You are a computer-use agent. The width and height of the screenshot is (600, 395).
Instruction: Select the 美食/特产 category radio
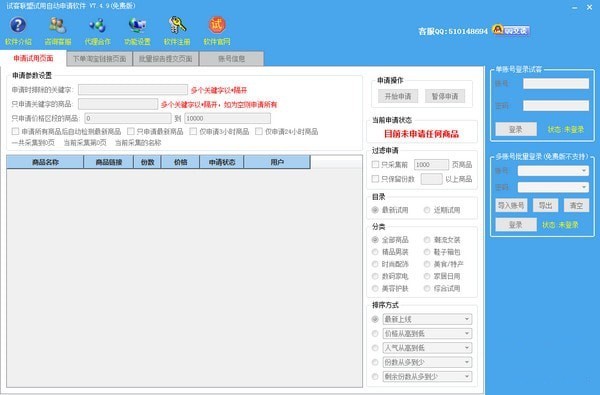(x=427, y=264)
